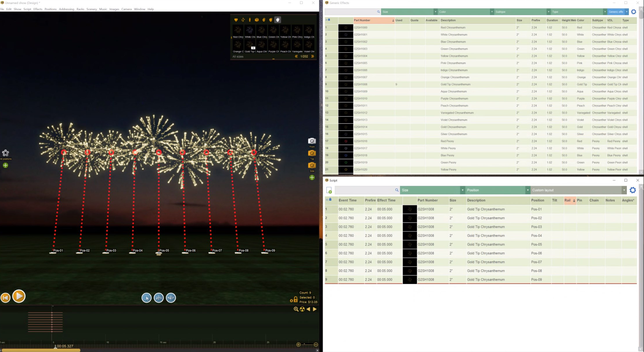Toggle the hazard icon above the timeline
This screenshot has height=352, width=644.
point(302,309)
